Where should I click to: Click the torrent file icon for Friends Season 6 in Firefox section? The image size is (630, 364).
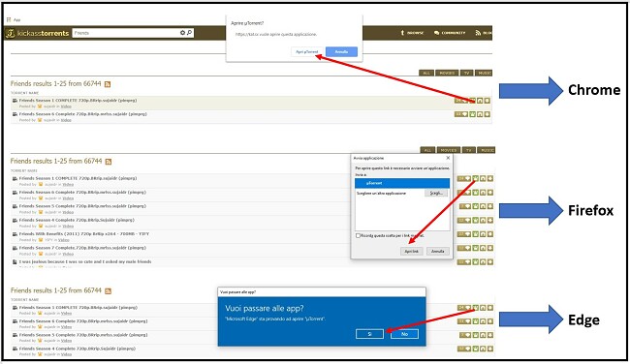click(x=483, y=193)
